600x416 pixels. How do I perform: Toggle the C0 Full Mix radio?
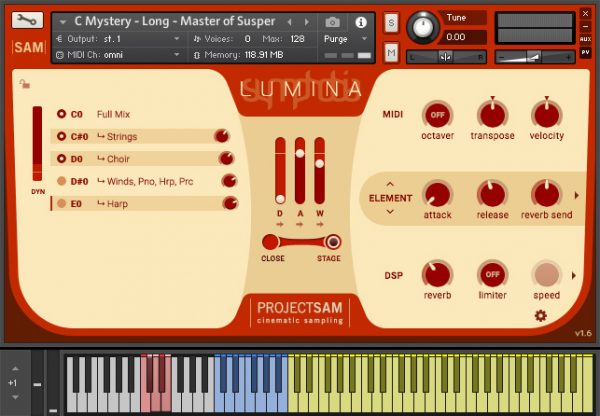pos(61,114)
